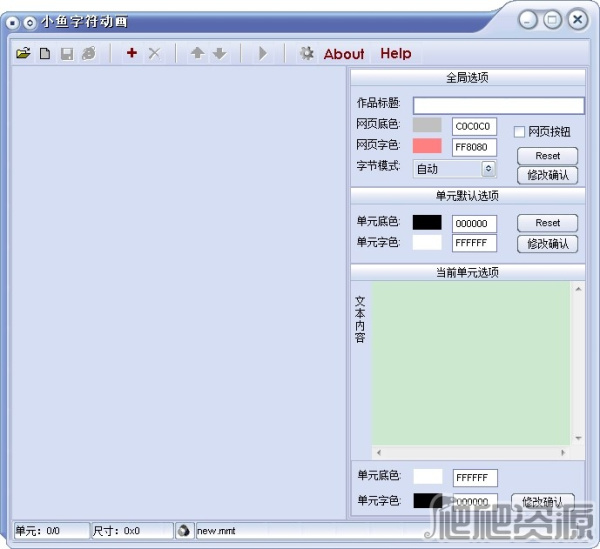
Task: Click 修改确认 in 单元默认选项 section
Action: click(x=548, y=244)
